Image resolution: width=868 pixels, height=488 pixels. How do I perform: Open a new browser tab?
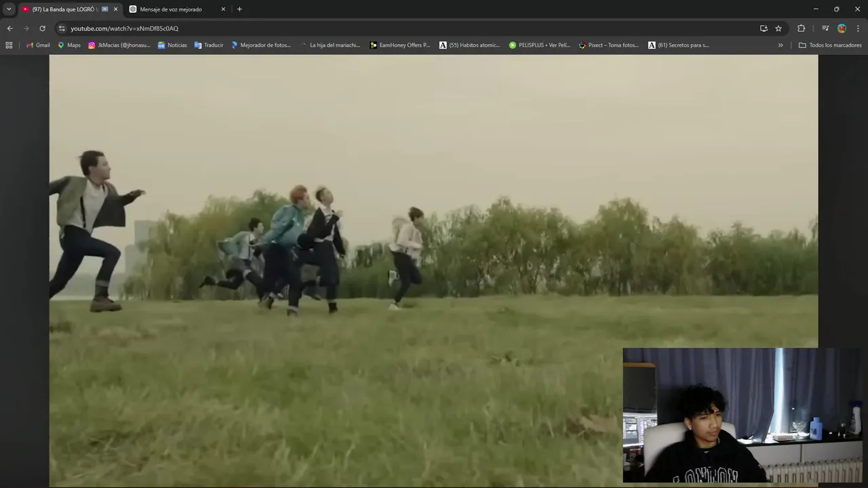tap(239, 9)
